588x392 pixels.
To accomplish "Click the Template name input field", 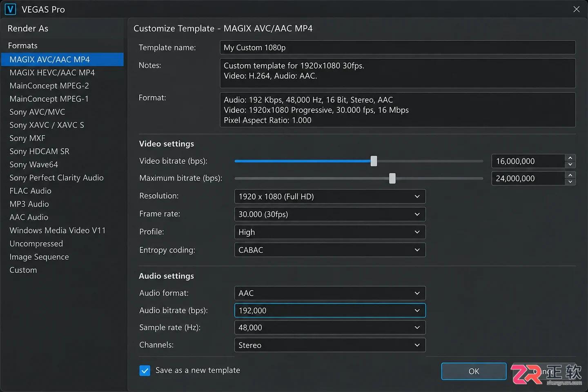I will 398,47.
